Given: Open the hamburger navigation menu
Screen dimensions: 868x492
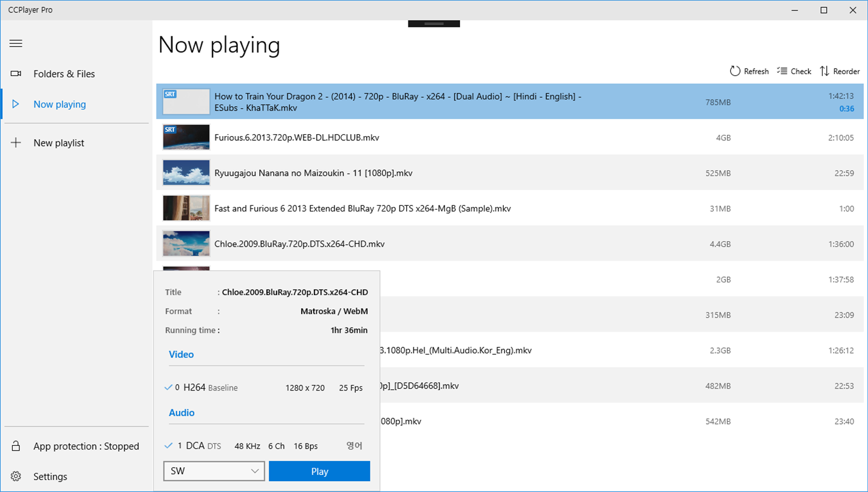Looking at the screenshot, I should (x=16, y=44).
